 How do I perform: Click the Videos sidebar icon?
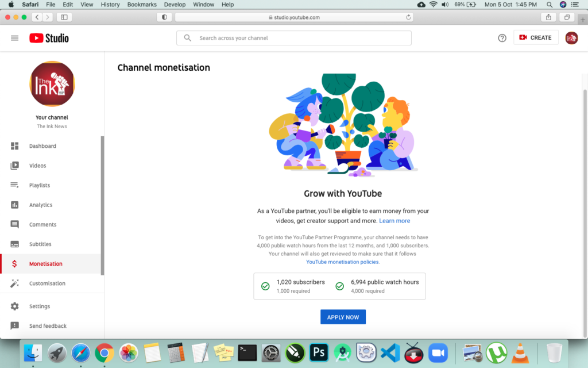(x=14, y=166)
